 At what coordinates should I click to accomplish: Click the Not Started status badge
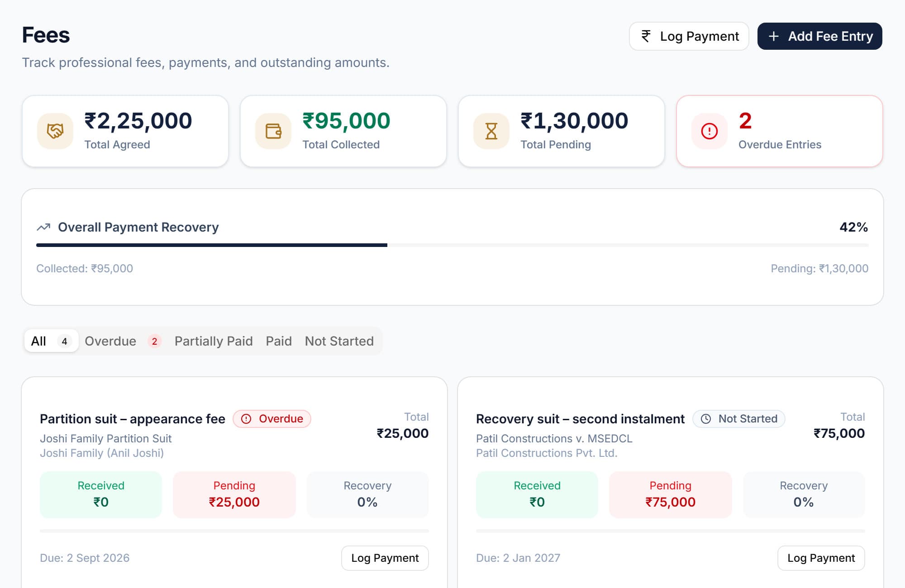click(x=739, y=419)
